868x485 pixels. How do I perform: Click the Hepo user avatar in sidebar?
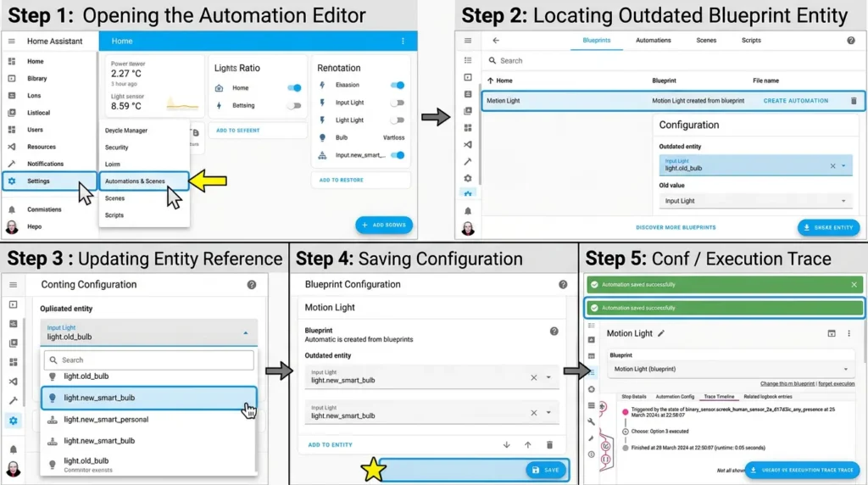pyautogui.click(x=12, y=227)
